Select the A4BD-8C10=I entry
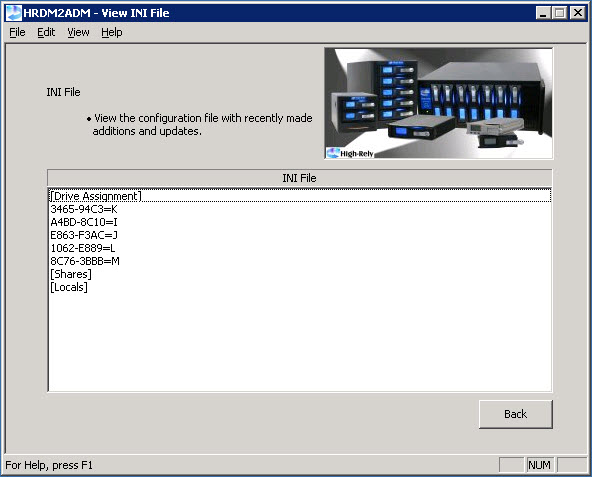592x477 pixels. point(300,222)
